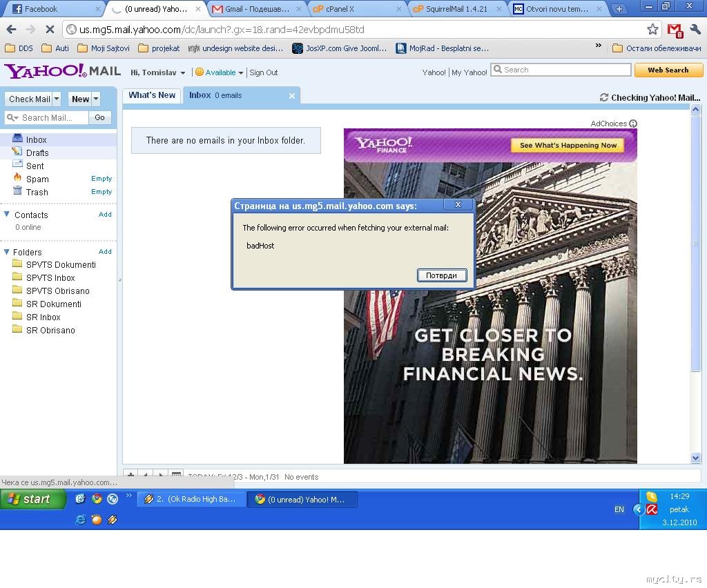Open Gmail notifier extension icon
707x588 pixels.
click(x=675, y=30)
